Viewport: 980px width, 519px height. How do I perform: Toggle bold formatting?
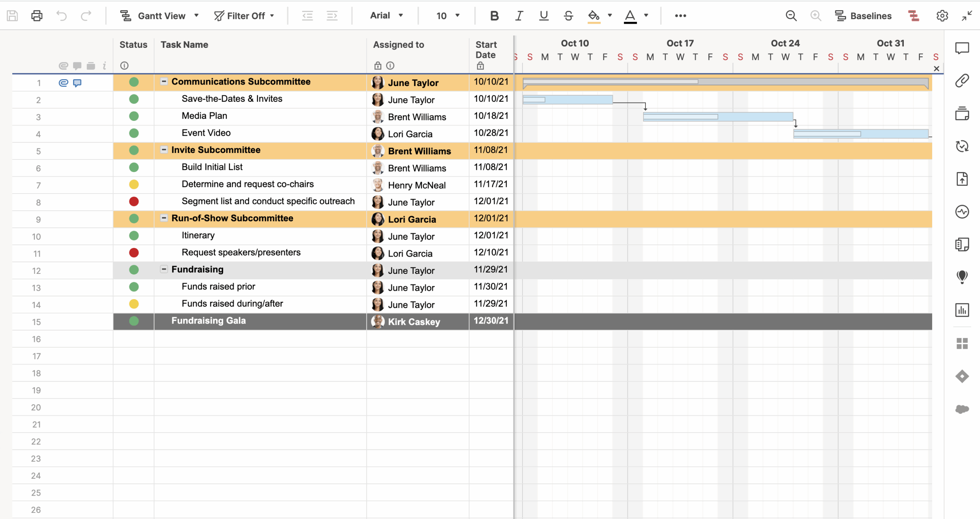click(494, 16)
